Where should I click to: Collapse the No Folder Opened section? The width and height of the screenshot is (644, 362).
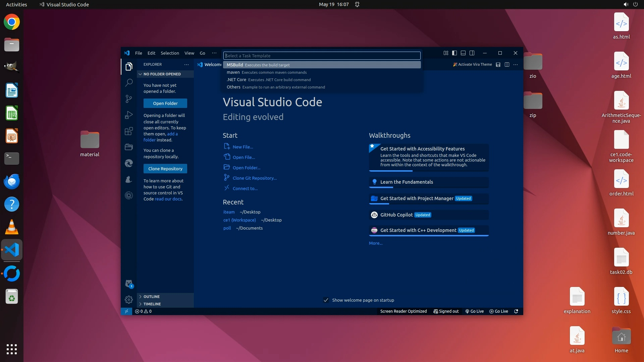pos(162,74)
